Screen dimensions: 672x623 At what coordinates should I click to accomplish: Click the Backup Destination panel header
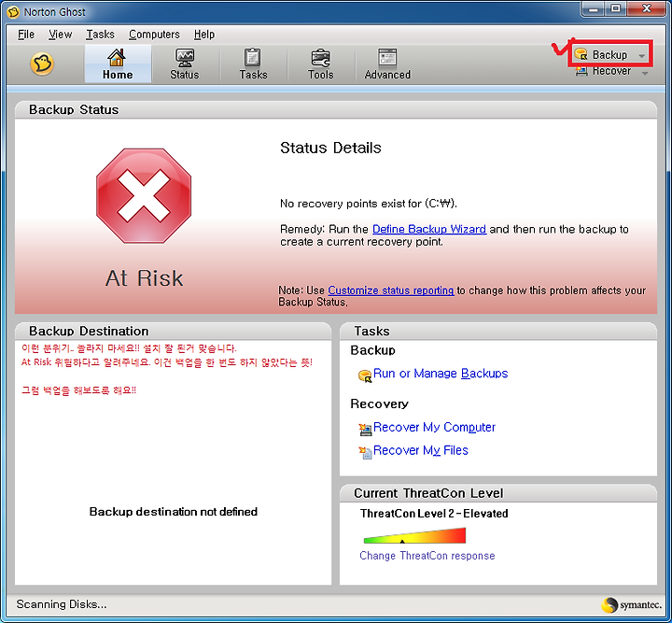click(x=173, y=331)
